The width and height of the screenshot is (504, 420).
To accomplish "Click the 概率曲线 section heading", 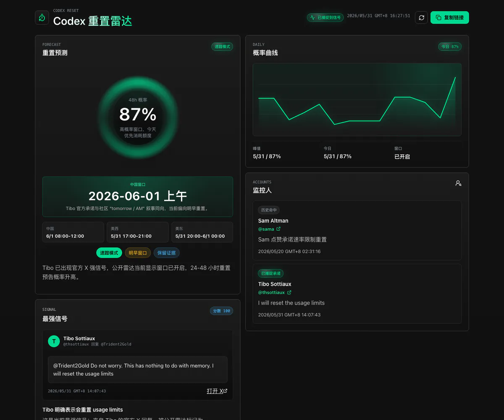I will click(x=265, y=53).
